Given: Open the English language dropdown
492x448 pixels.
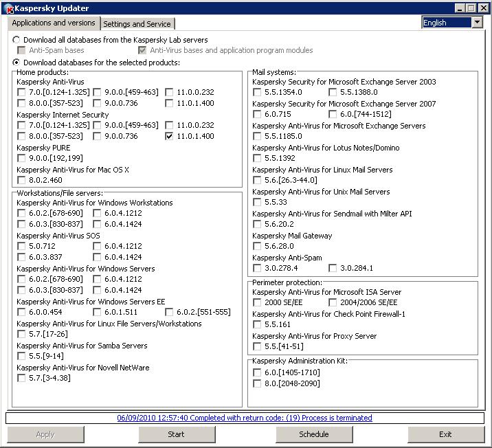Looking at the screenshot, I should click(478, 23).
